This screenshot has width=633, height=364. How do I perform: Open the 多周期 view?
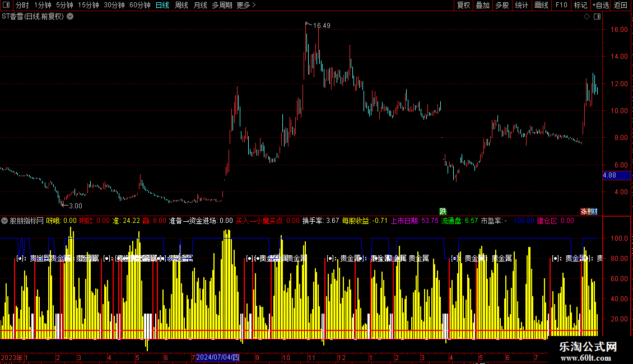pos(222,5)
